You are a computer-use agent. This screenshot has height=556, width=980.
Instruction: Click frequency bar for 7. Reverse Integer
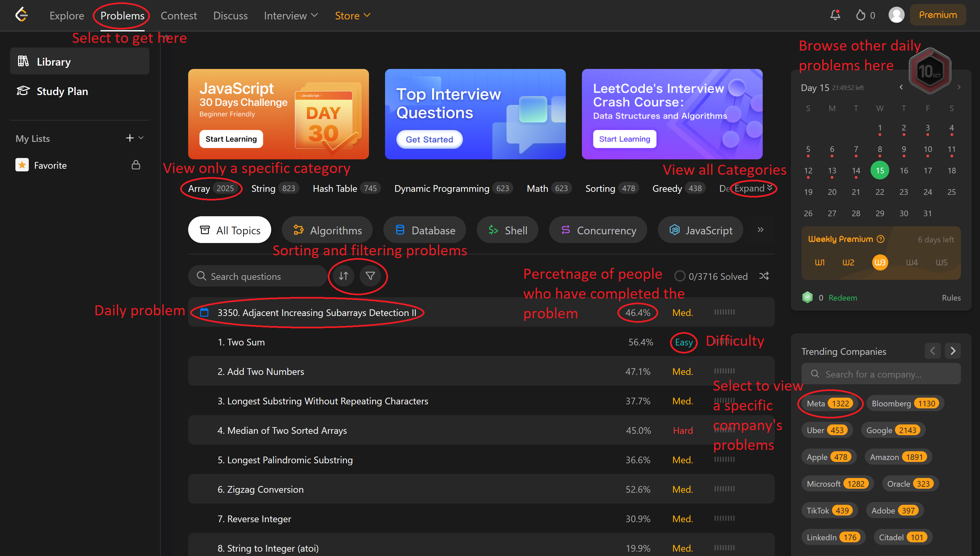(724, 518)
